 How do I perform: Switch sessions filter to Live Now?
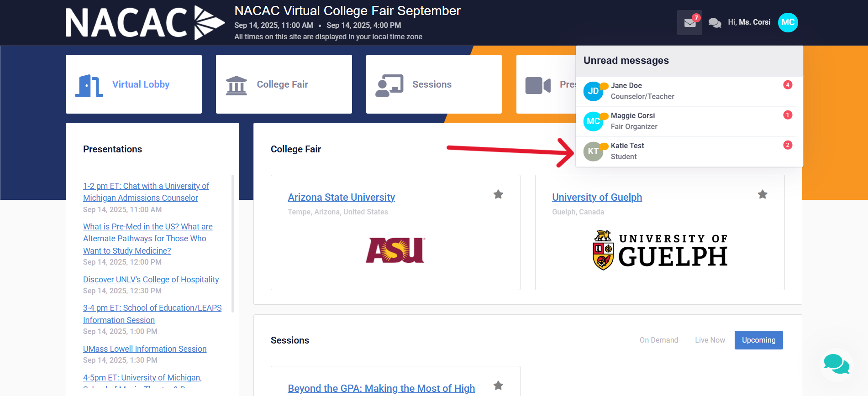click(x=710, y=340)
